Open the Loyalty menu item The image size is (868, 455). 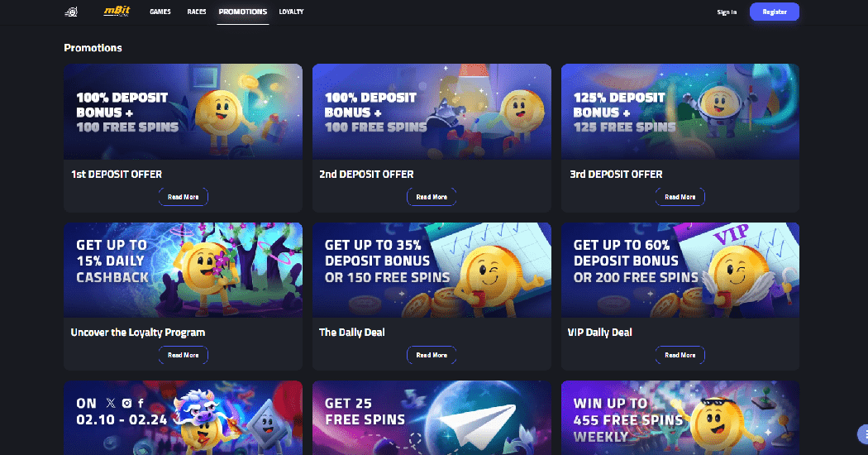pos(291,12)
